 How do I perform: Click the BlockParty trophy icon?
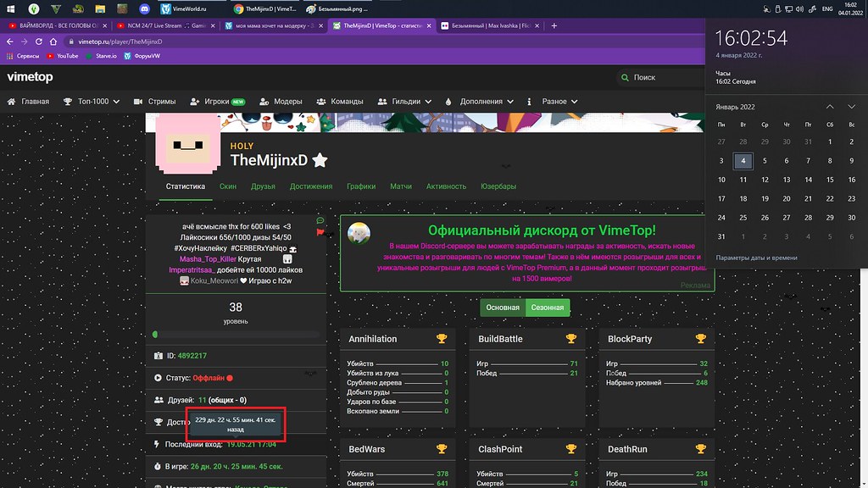(x=700, y=339)
